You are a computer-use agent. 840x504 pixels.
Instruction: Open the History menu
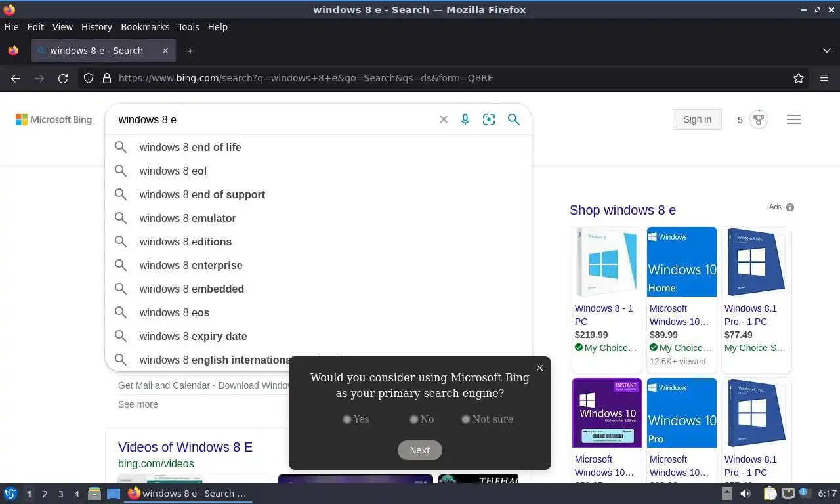click(96, 27)
